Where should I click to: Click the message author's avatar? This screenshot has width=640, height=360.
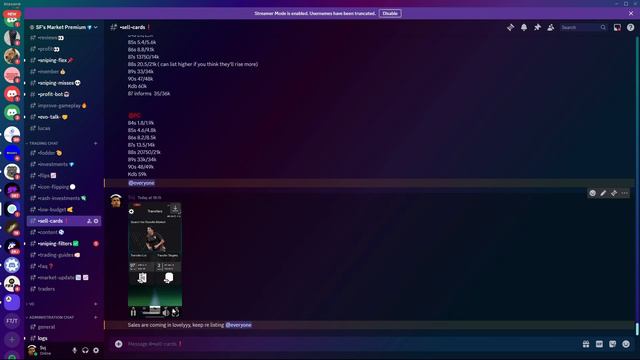(x=116, y=201)
